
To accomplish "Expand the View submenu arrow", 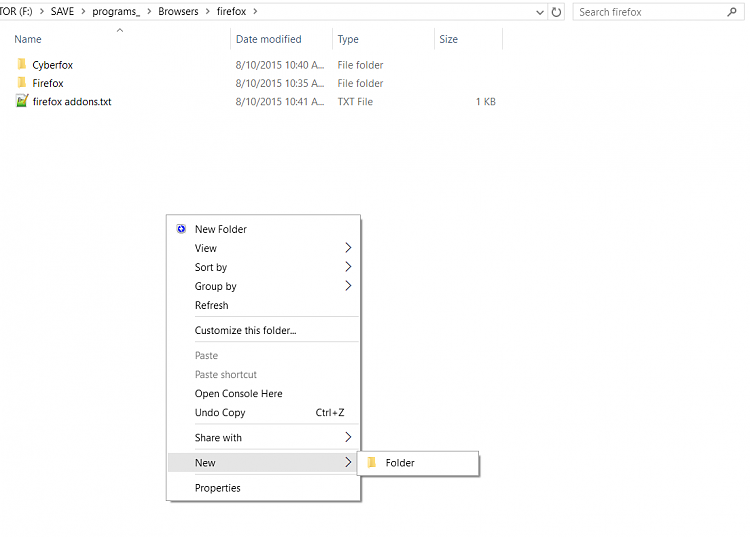I will [x=348, y=248].
